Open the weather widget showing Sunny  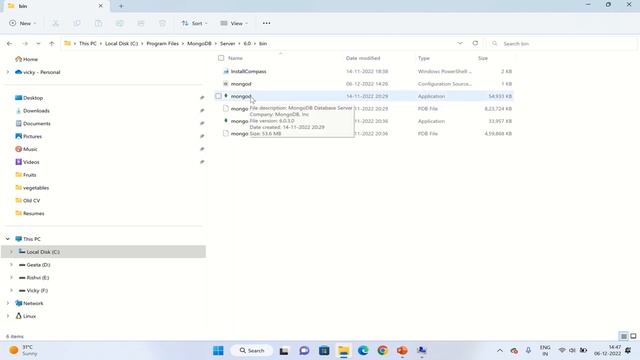pyautogui.click(x=23, y=350)
